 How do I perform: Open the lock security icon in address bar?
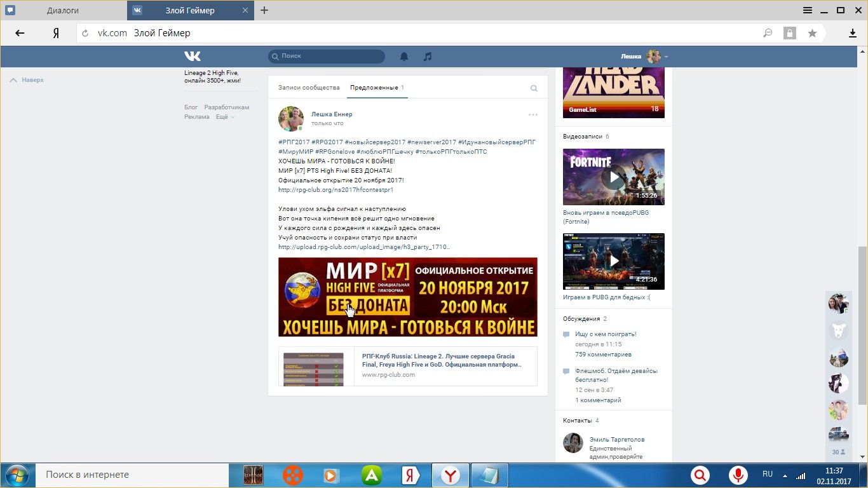[x=789, y=33]
